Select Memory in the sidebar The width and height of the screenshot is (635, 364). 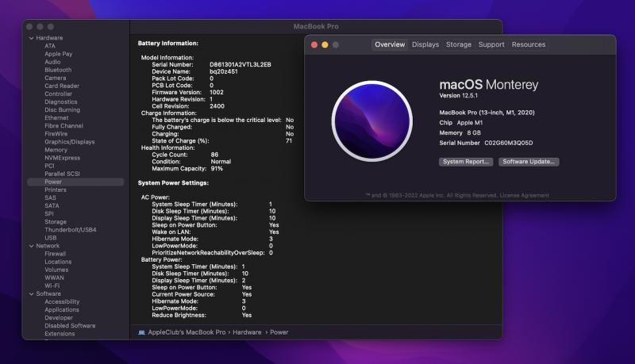[x=56, y=150]
